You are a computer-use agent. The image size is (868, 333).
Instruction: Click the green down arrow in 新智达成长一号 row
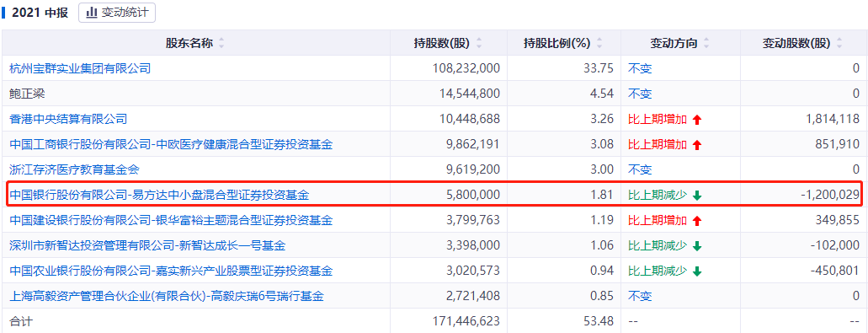[697, 246]
